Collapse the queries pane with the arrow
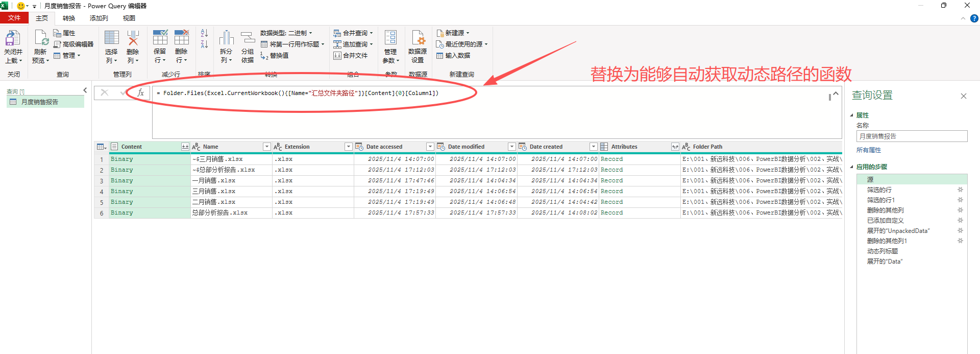Viewport: 980px width, 354px height. click(85, 90)
